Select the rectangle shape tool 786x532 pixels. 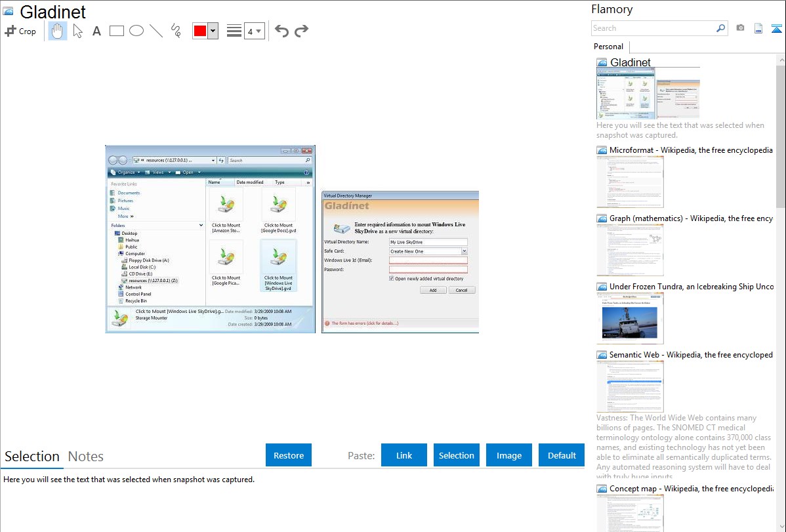pyautogui.click(x=116, y=31)
